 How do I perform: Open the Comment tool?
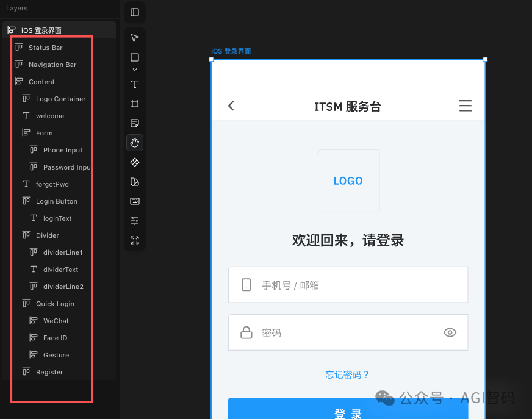pos(134,123)
